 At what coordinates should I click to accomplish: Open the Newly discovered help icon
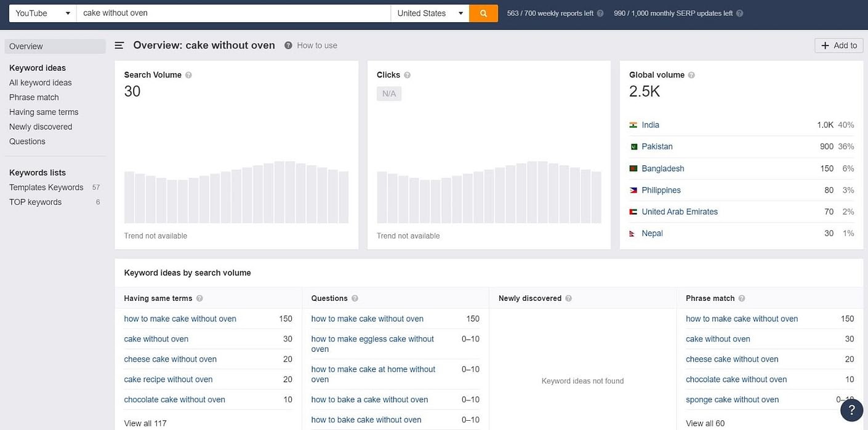[568, 298]
